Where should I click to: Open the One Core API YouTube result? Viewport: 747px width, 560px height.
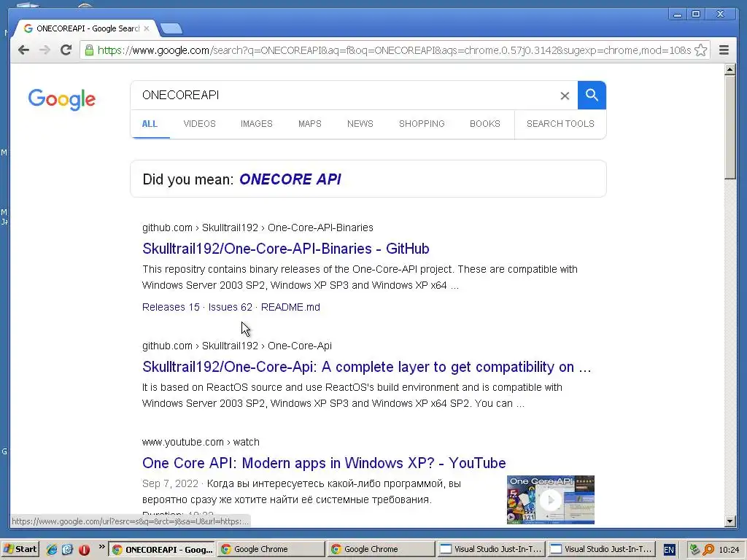pos(324,463)
